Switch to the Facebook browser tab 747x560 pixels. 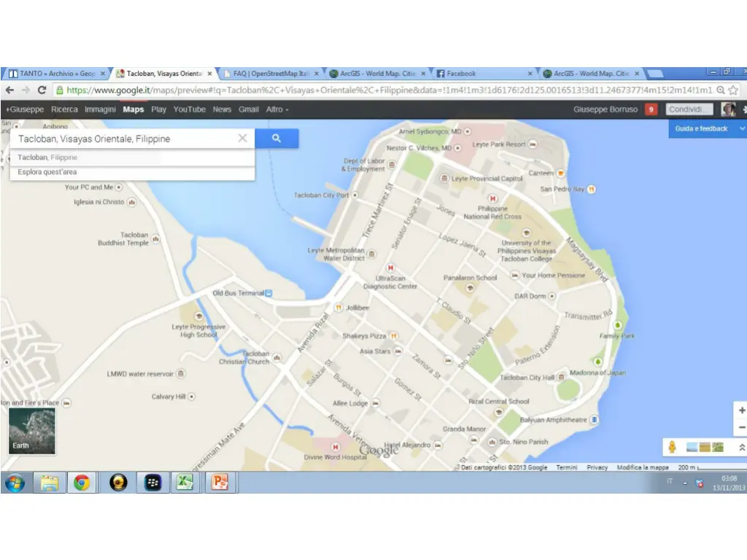(x=484, y=74)
